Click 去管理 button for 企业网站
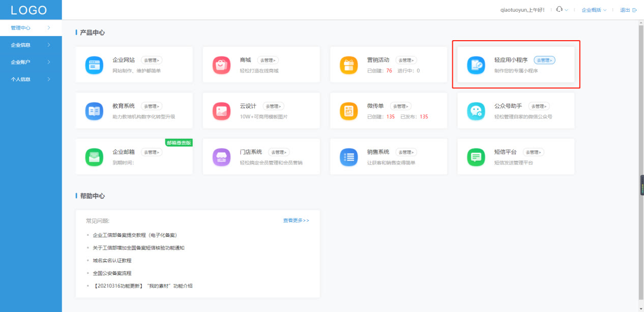 152,60
